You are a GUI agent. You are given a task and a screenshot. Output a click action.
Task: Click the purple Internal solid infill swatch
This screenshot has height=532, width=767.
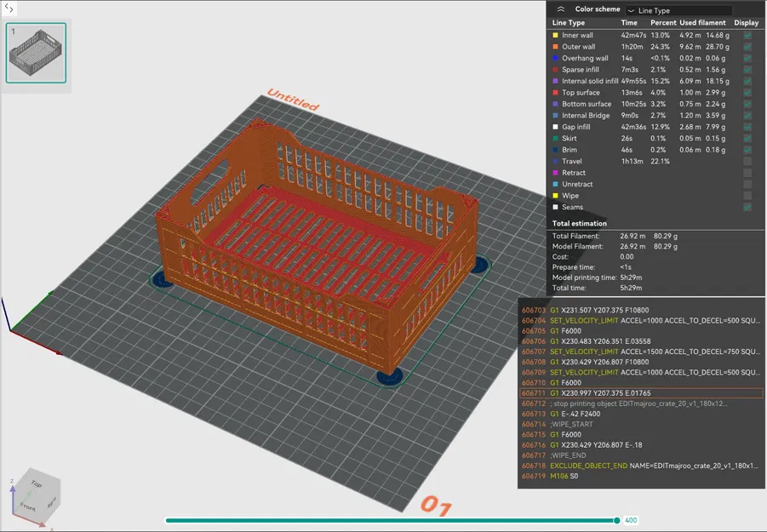coord(554,81)
